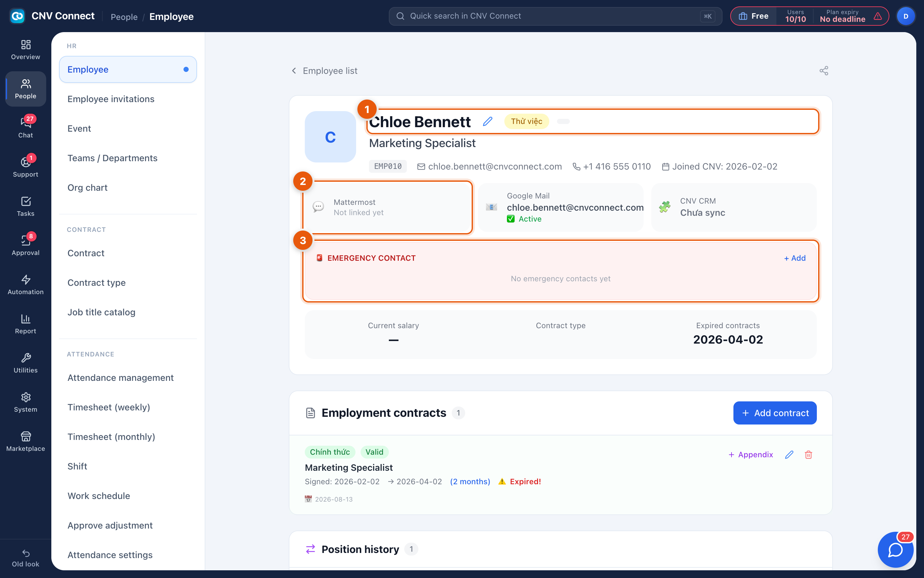Click + Appendix on the contract row
This screenshot has height=578, width=924.
[751, 454]
